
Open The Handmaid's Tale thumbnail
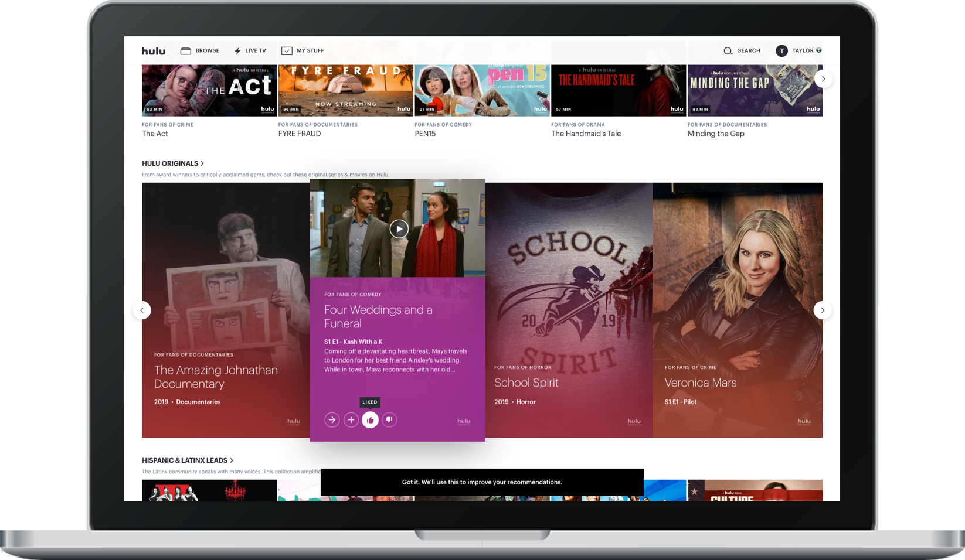[619, 90]
